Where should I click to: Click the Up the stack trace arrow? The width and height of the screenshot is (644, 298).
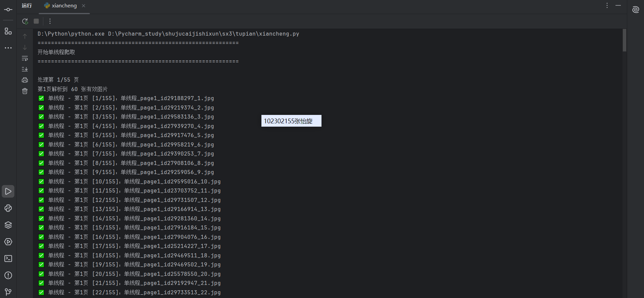point(25,36)
